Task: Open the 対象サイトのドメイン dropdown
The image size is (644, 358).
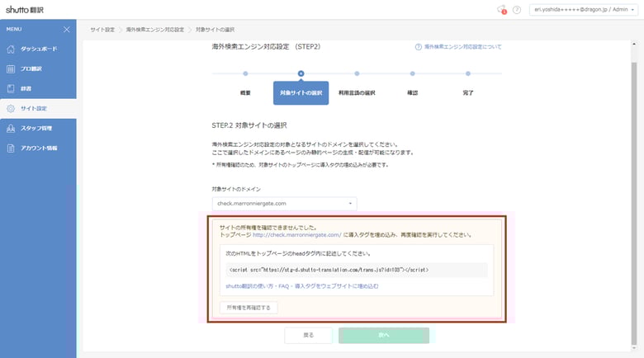Action: 284,203
